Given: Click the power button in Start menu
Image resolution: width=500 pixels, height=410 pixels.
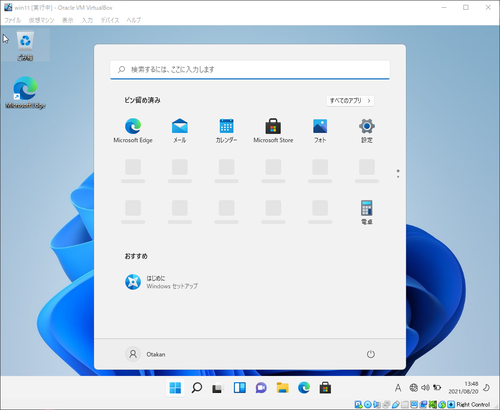Looking at the screenshot, I should [x=371, y=354].
